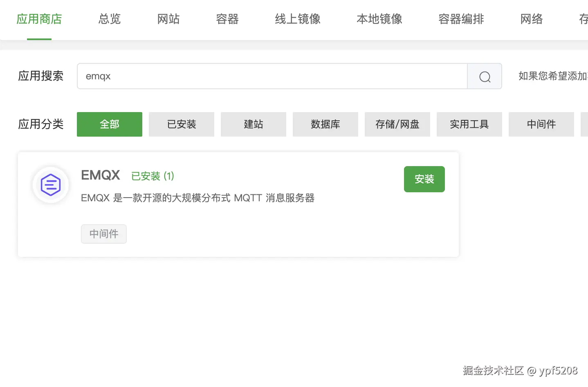
Task: Filter apps by 数据库 category
Action: point(325,124)
